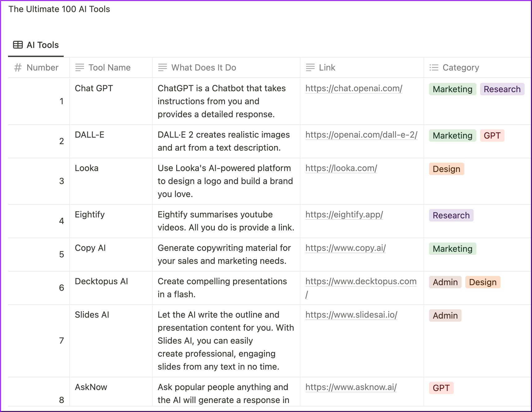
Task: Open the openai.com/dall-e-2 link
Action: [361, 135]
